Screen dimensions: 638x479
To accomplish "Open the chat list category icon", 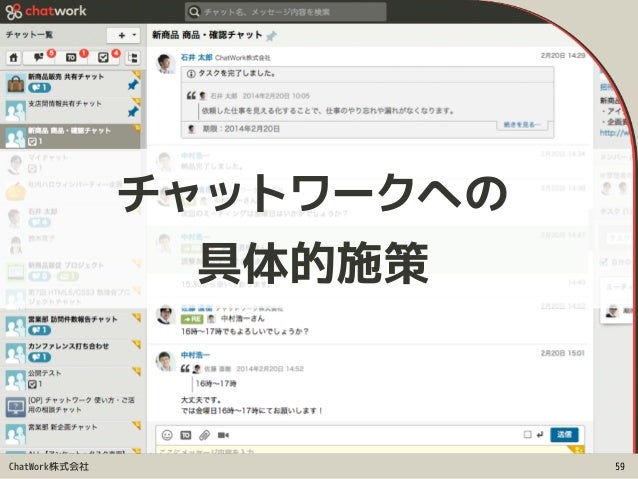I will point(133,58).
